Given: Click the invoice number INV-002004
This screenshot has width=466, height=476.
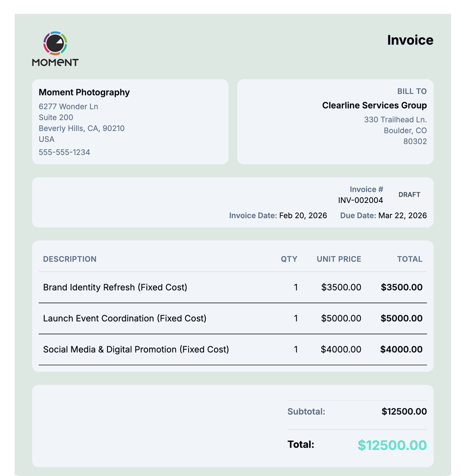Looking at the screenshot, I should pos(360,200).
